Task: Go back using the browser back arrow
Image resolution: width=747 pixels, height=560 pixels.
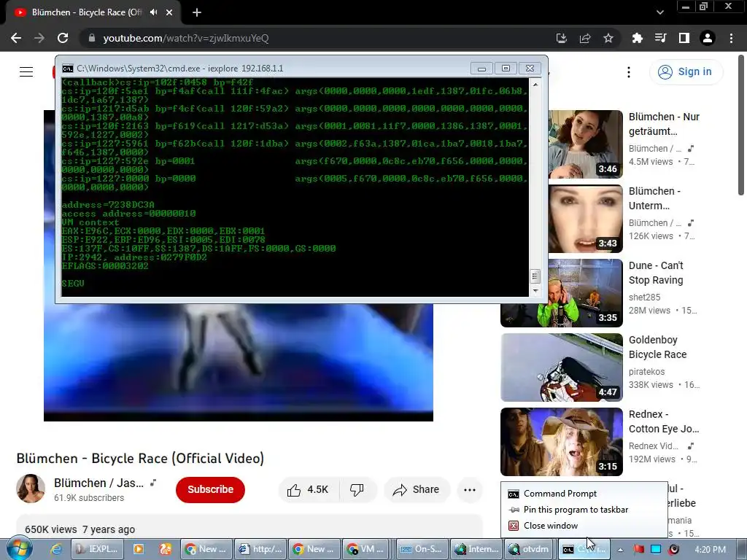Action: point(16,38)
